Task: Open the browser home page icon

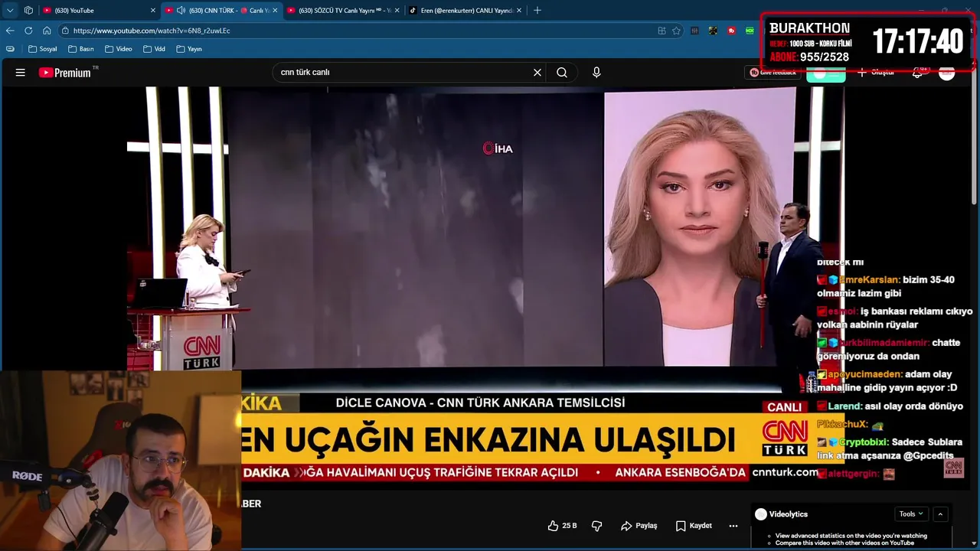Action: [47, 31]
